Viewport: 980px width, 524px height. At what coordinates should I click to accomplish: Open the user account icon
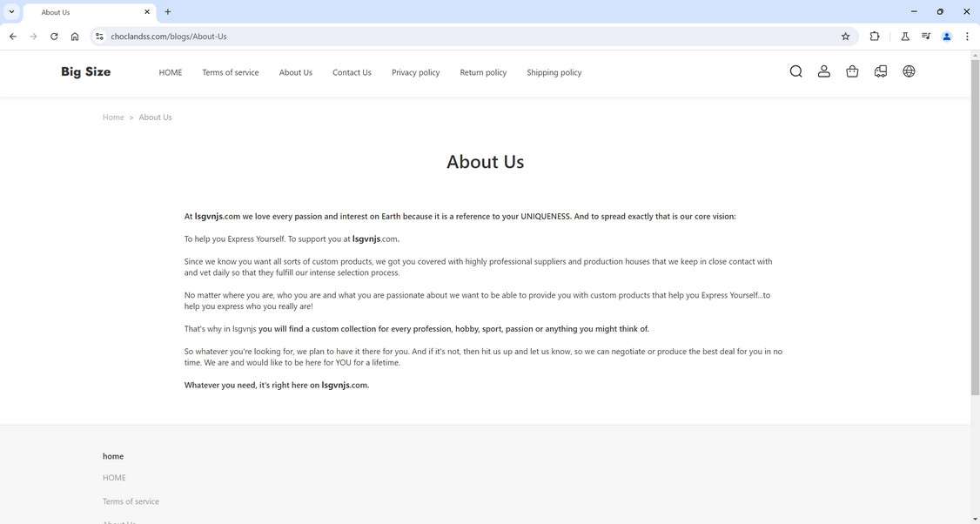823,71
